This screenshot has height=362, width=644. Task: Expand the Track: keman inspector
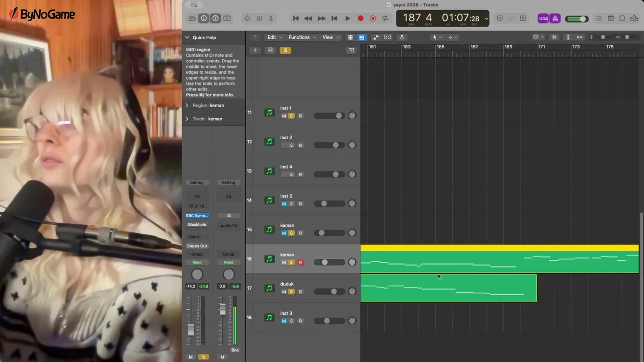[x=187, y=119]
